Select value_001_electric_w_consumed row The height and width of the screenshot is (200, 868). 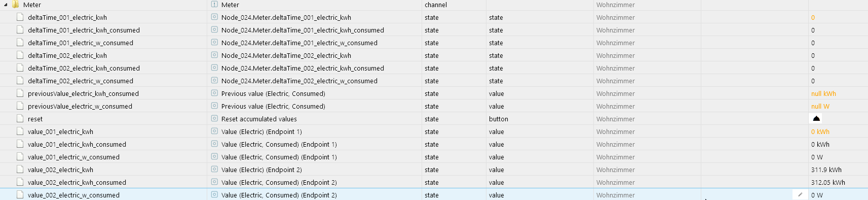pyautogui.click(x=434, y=157)
